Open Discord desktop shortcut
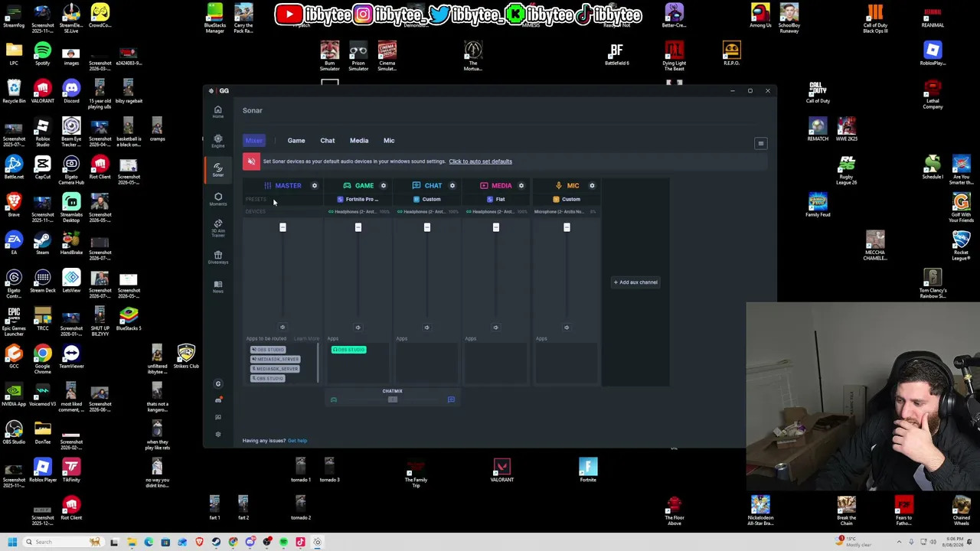The image size is (980, 551). 71,91
